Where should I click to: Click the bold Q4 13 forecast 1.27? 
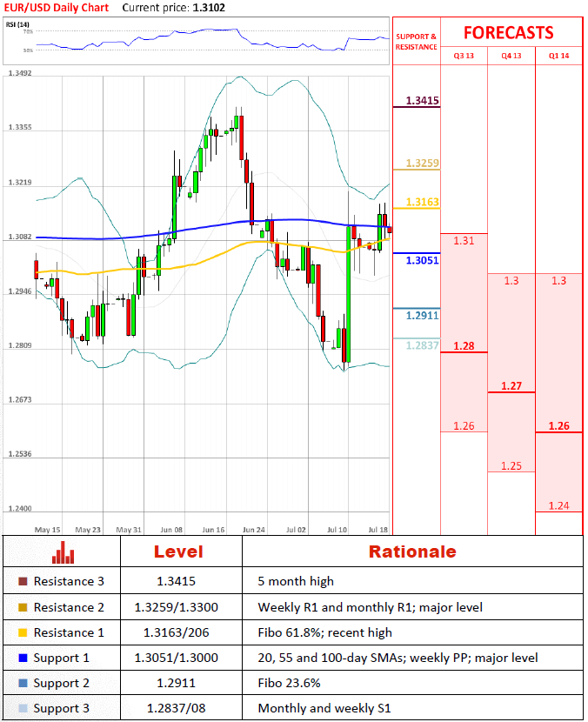[x=511, y=386]
